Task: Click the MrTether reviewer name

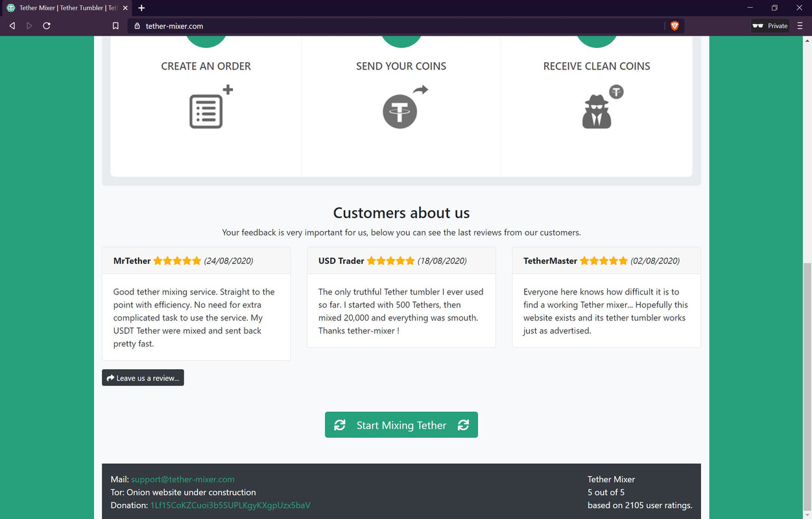Action: pos(132,261)
